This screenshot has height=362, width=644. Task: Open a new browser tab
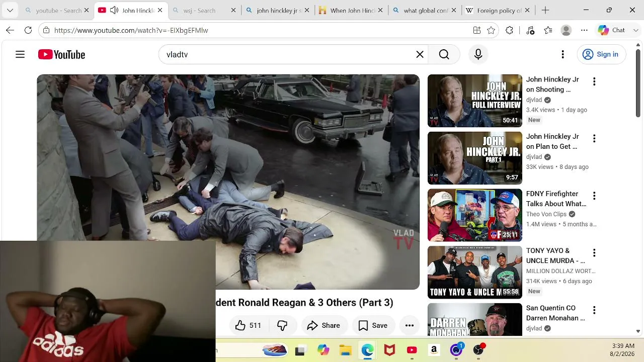click(x=545, y=10)
